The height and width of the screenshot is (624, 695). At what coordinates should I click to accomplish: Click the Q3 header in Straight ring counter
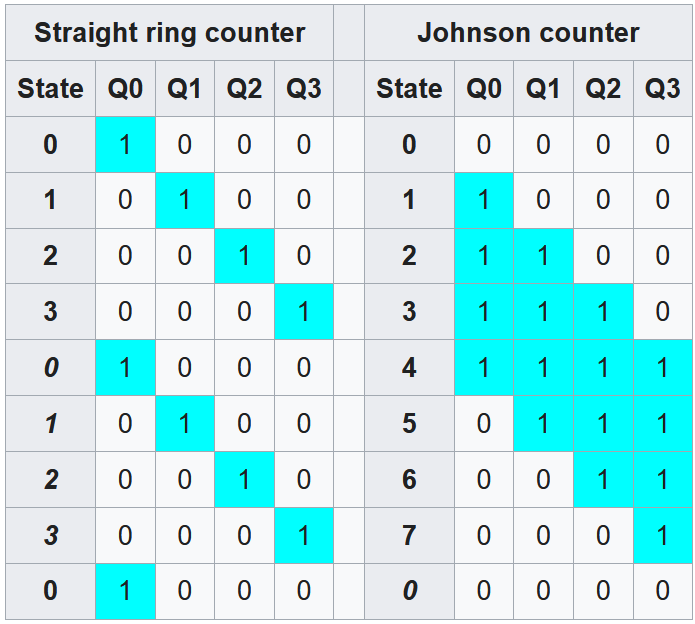click(304, 89)
